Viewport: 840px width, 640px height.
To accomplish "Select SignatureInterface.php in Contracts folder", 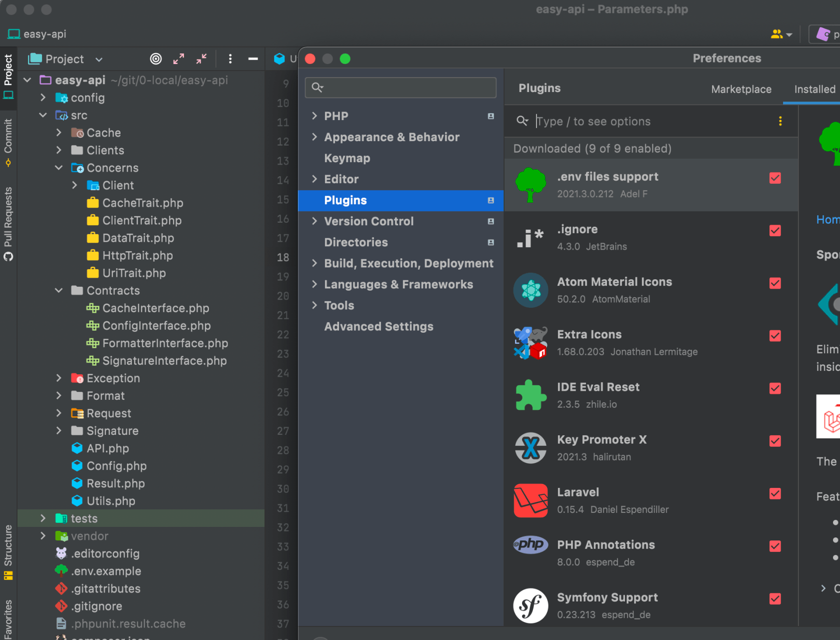I will tap(164, 360).
